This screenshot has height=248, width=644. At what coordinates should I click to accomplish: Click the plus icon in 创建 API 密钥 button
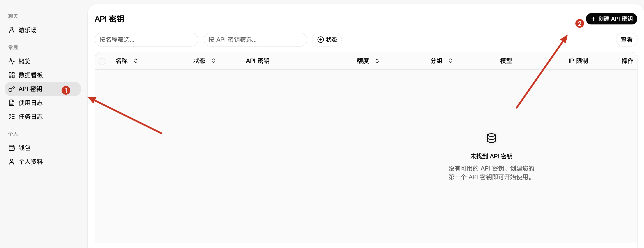click(593, 19)
